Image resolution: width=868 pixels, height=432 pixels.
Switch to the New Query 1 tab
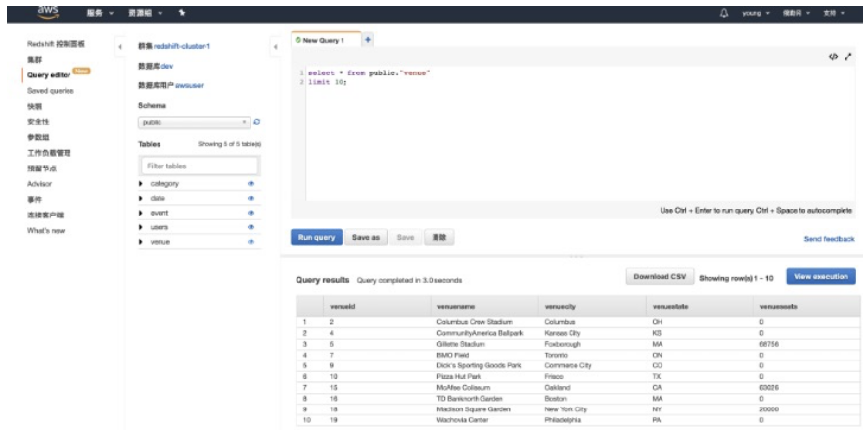pyautogui.click(x=326, y=40)
